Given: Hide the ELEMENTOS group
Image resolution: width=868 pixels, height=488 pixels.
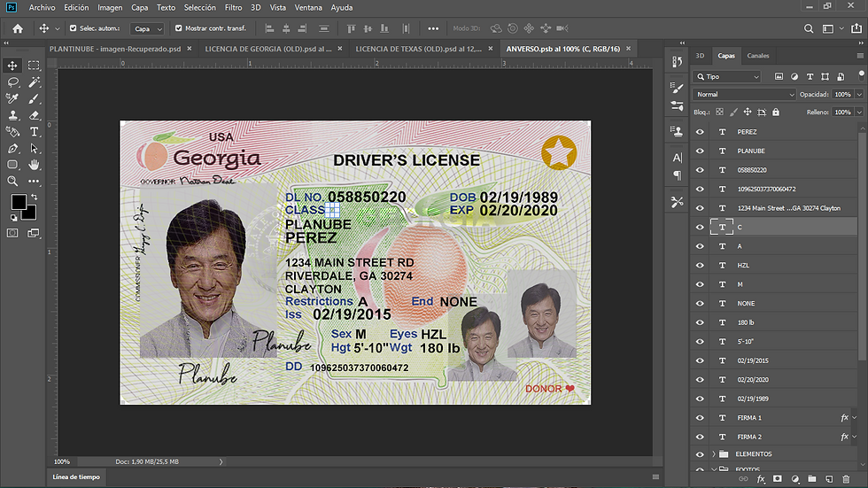Looking at the screenshot, I should (x=700, y=454).
